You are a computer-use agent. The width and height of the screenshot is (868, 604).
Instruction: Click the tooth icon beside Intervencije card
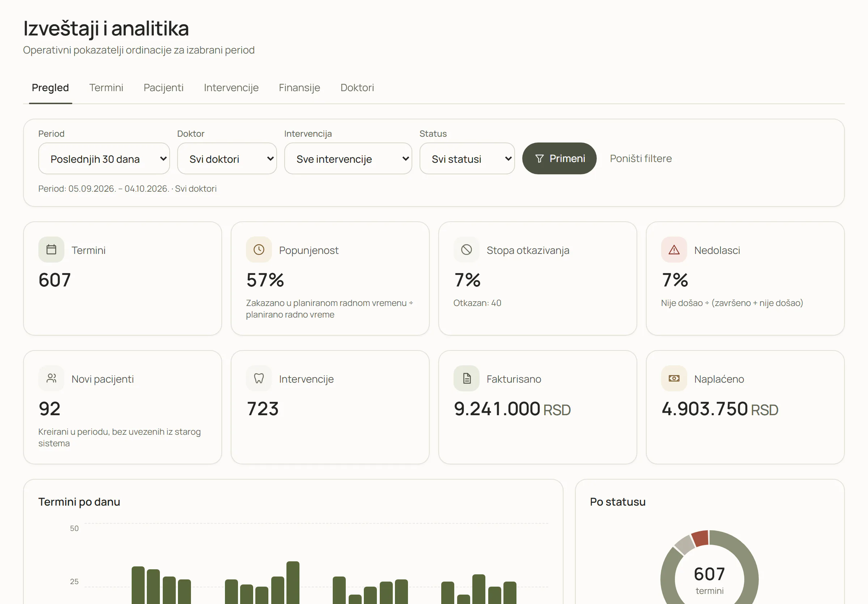pos(259,378)
